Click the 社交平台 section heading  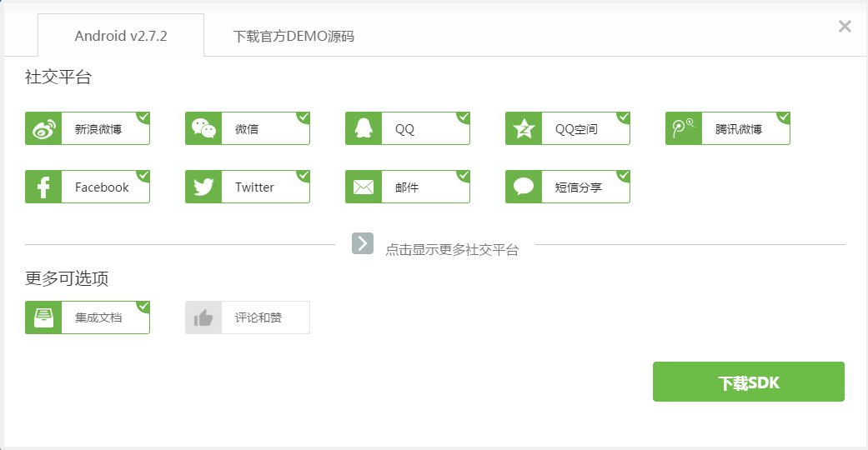(58, 77)
